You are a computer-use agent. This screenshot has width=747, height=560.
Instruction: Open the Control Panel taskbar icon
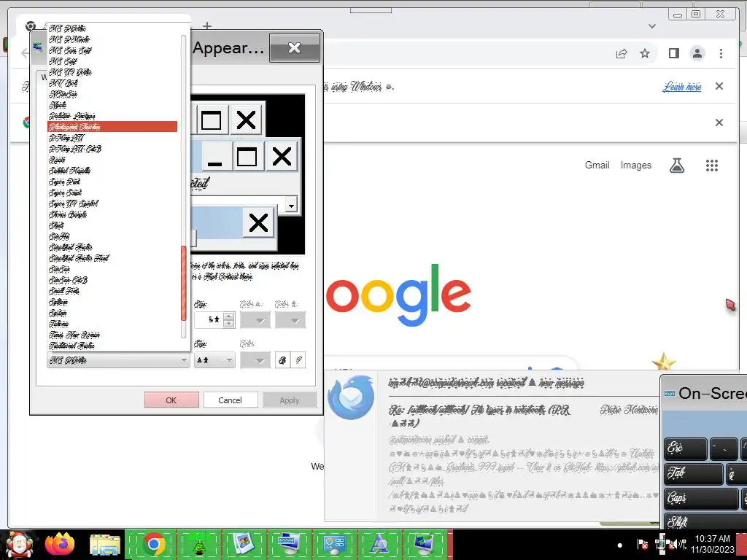pos(334,544)
